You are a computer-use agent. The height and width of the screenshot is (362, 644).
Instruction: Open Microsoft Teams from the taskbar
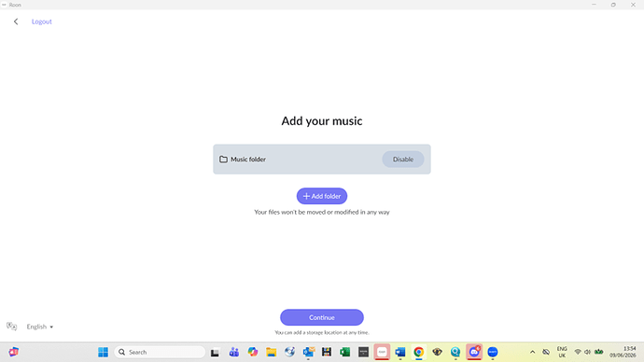coord(233,352)
